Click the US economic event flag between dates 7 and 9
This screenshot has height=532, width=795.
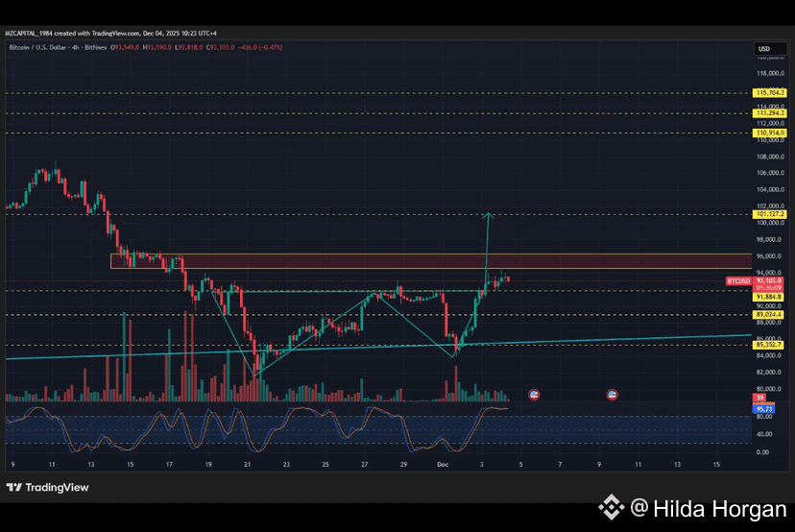coord(612,395)
